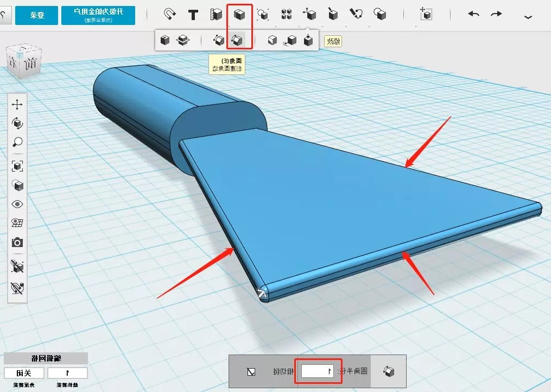Open the Construct tool with pencil cube
Viewport: 551px width, 392px height.
click(332, 14)
